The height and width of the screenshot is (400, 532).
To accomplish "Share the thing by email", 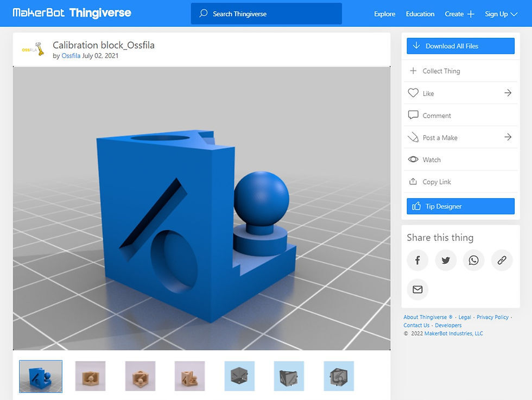I will click(417, 289).
